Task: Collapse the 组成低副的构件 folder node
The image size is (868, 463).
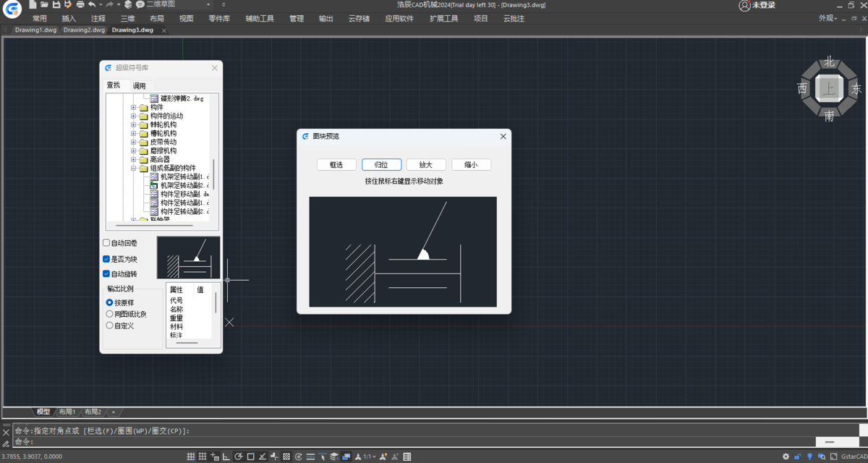Action: pyautogui.click(x=134, y=168)
